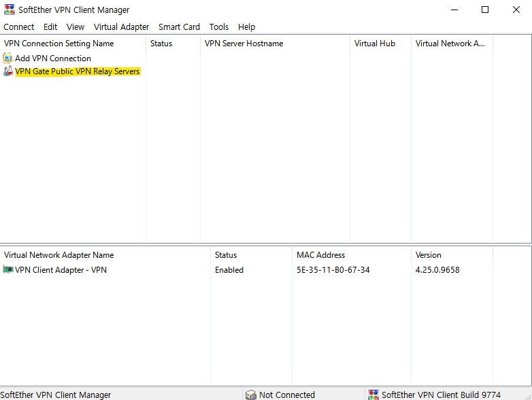Open the Edit menu
Image resolution: width=532 pixels, height=400 pixels.
(x=50, y=27)
